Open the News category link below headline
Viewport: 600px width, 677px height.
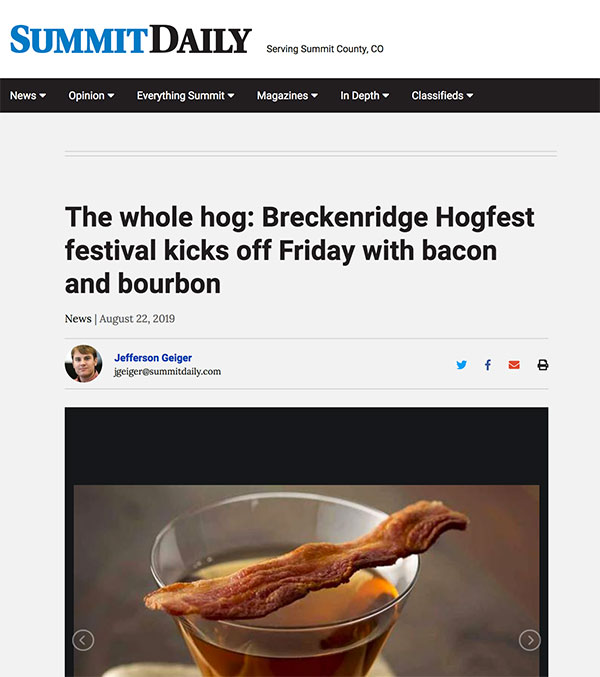pyautogui.click(x=78, y=319)
